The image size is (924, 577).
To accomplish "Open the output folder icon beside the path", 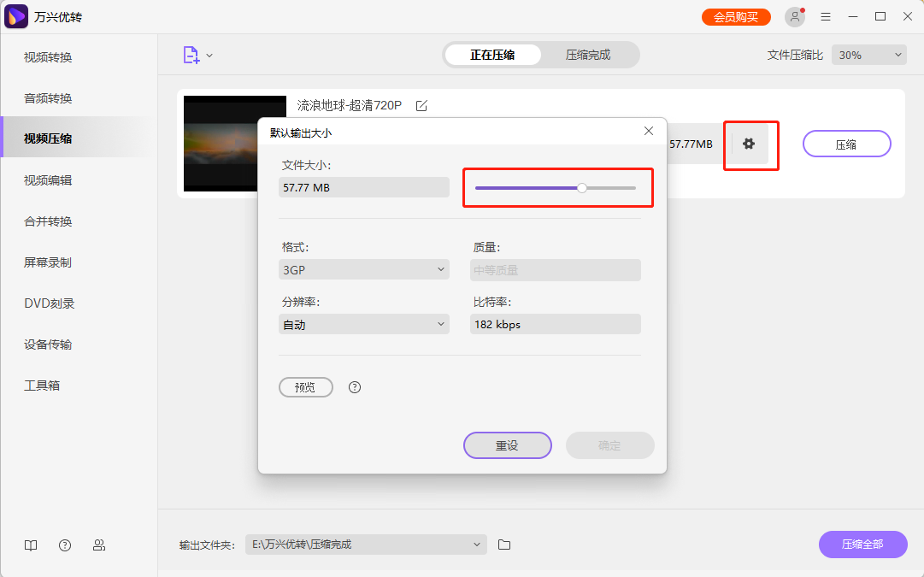I will coord(503,545).
